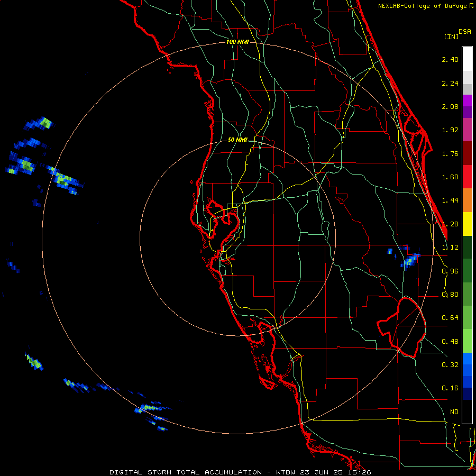Image resolution: width=476 pixels, height=476 pixels.
Task: Click the 2.40 legend value
Action: click(450, 59)
